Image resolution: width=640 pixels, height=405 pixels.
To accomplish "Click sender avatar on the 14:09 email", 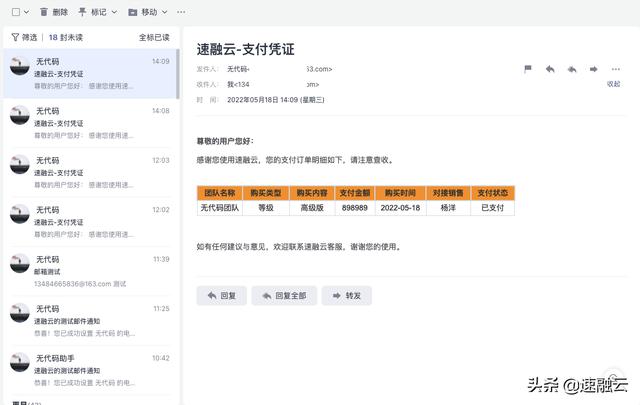I will click(20, 66).
